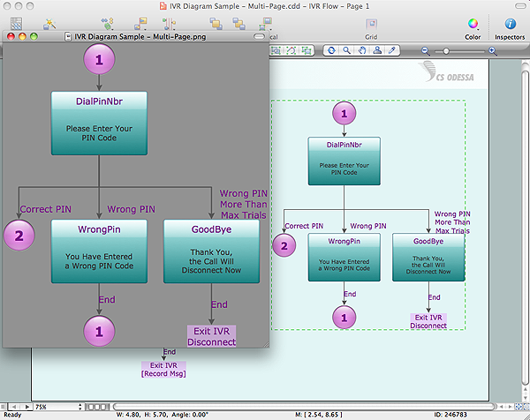Select the Eyedropper tool
The height and width of the screenshot is (420, 530).
coord(392,51)
